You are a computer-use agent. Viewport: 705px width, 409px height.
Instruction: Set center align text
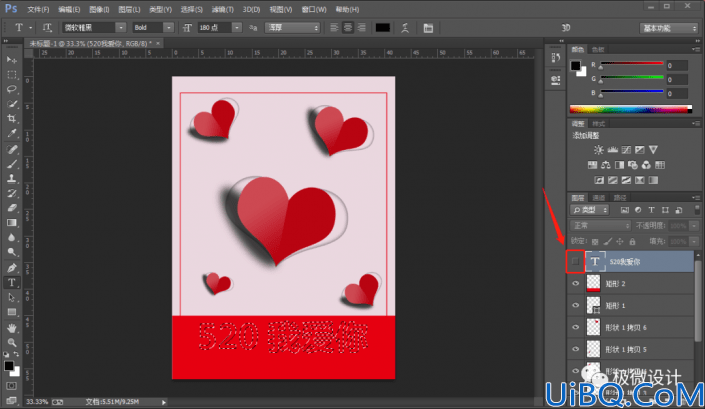348,28
